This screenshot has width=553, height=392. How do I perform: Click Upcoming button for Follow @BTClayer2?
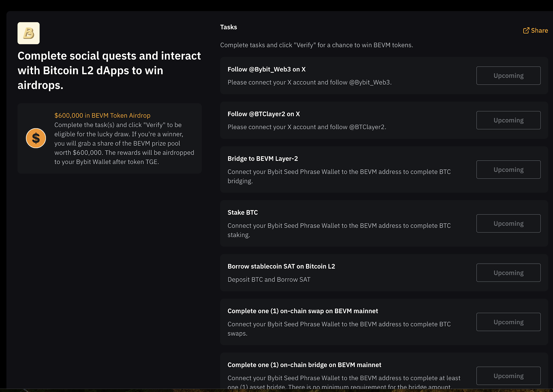coord(508,120)
